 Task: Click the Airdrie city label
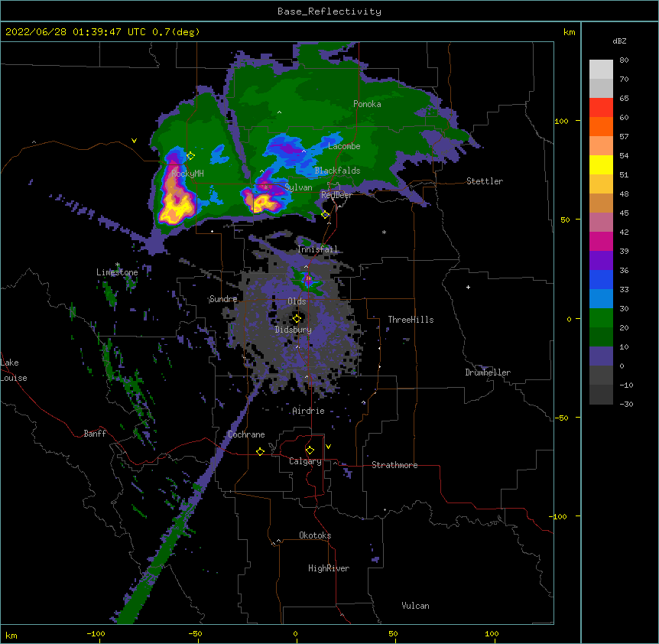point(309,411)
